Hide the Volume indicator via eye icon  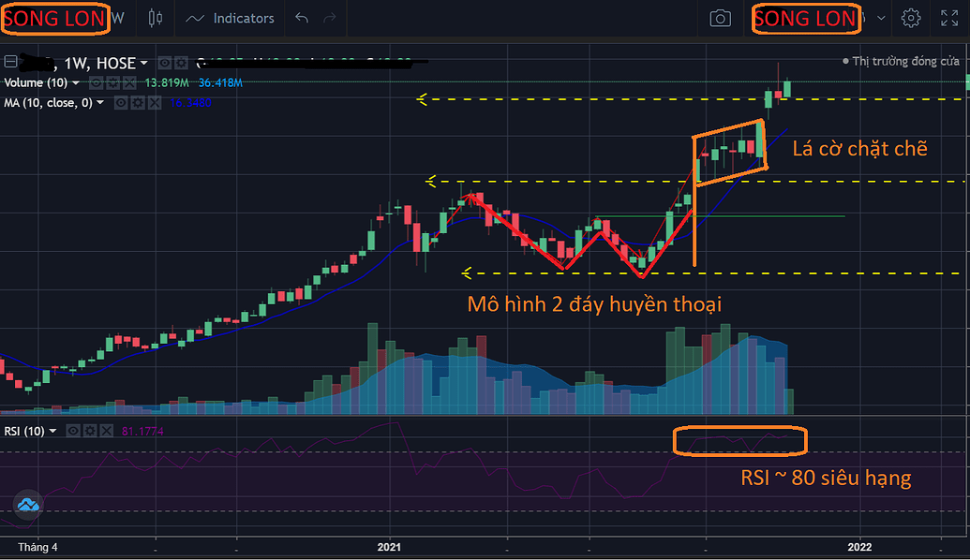tap(96, 82)
